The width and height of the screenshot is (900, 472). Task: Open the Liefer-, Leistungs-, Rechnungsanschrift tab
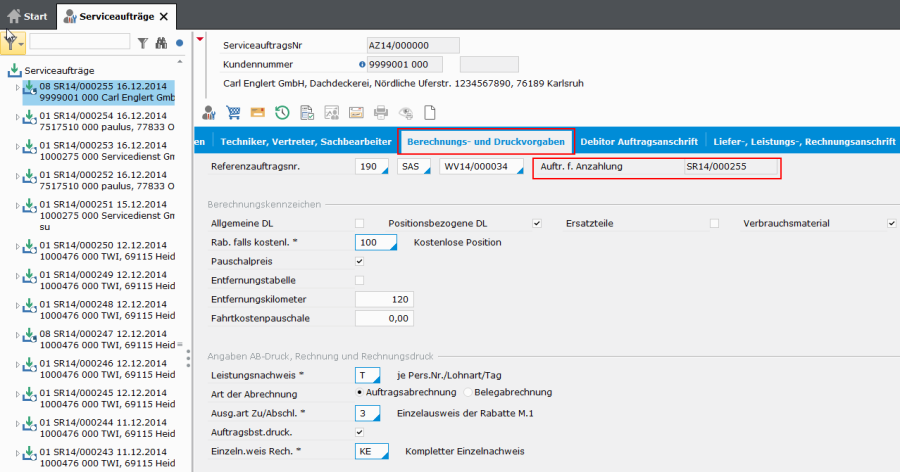pos(805,141)
